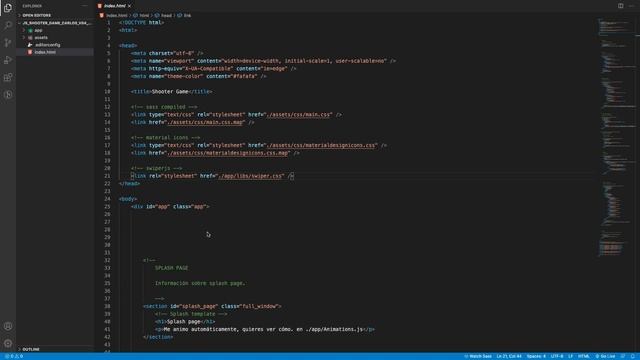Screen dimensions: 640x360
Task: Click section id="splash_page" line
Action: 212,307
